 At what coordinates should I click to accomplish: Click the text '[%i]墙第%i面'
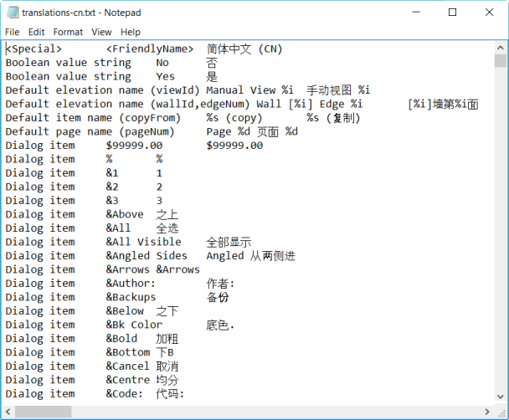click(x=443, y=104)
